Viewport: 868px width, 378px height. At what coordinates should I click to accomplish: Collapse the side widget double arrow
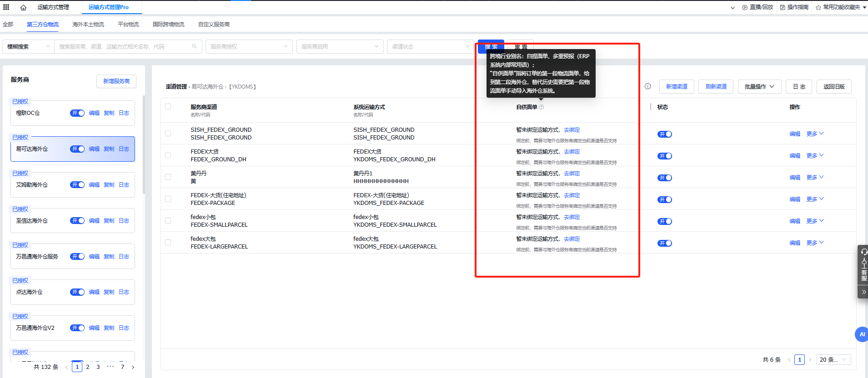863,292
